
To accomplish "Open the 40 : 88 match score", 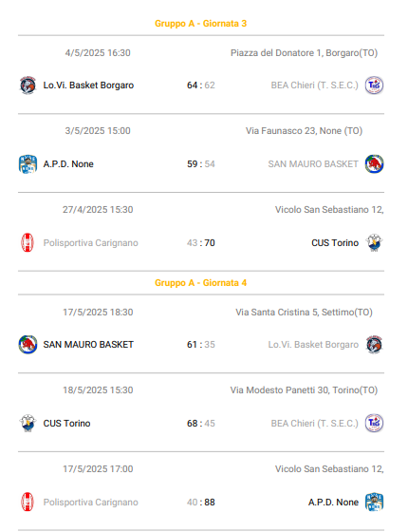I will 201,503.
